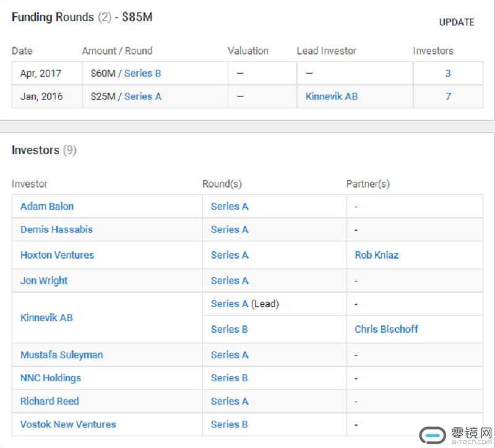Image resolution: width=495 pixels, height=448 pixels.
Task: Select Hoxton Ventures in the investor list
Action: pos(57,255)
